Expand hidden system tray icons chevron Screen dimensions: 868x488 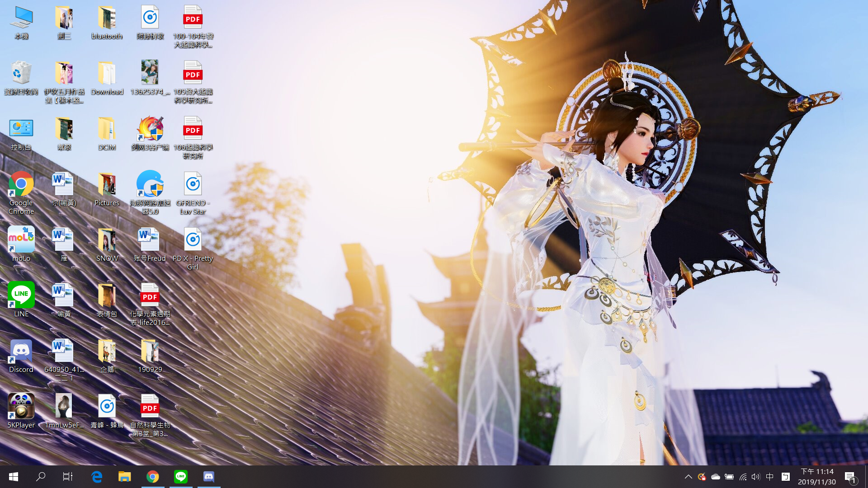pyautogui.click(x=688, y=477)
